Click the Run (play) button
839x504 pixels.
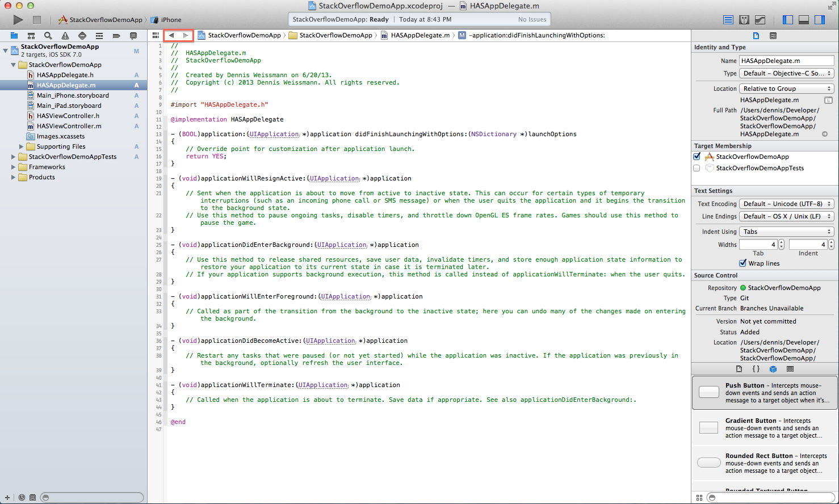[x=18, y=20]
